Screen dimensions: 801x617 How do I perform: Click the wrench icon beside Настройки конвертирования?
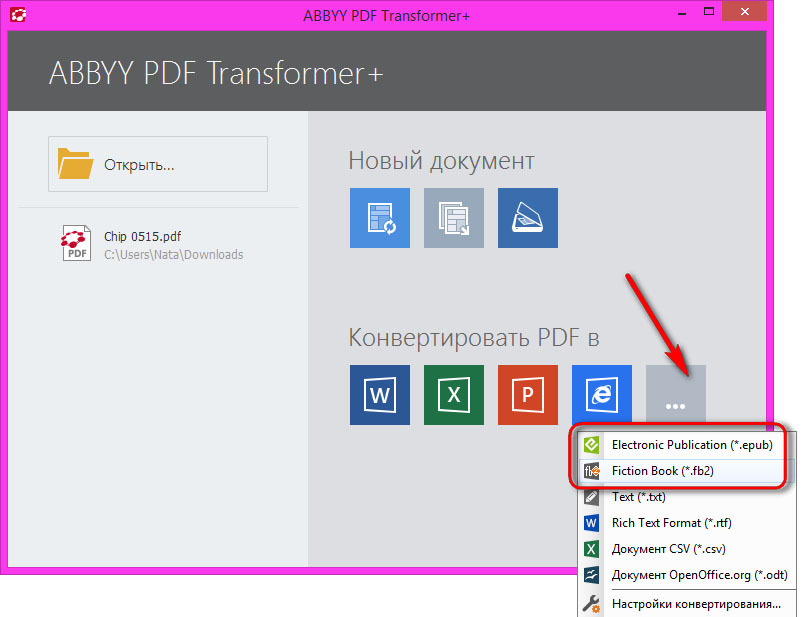(592, 604)
